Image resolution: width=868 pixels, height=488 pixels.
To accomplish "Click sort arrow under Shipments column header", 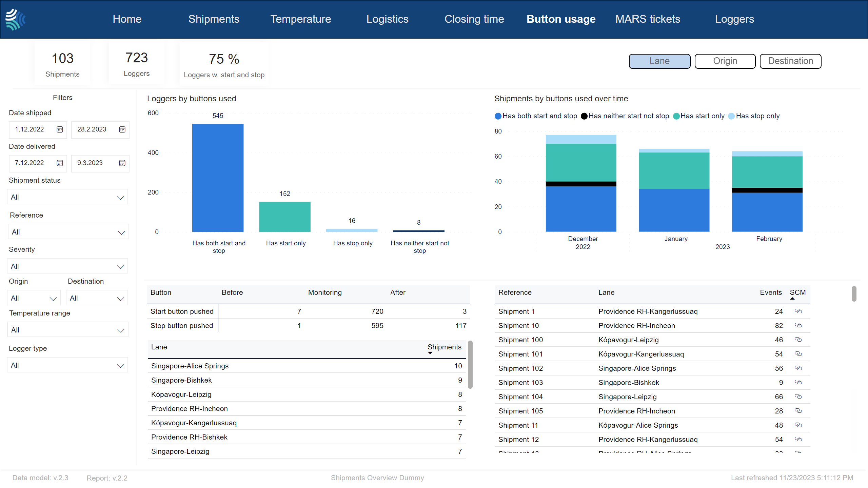I will point(430,353).
